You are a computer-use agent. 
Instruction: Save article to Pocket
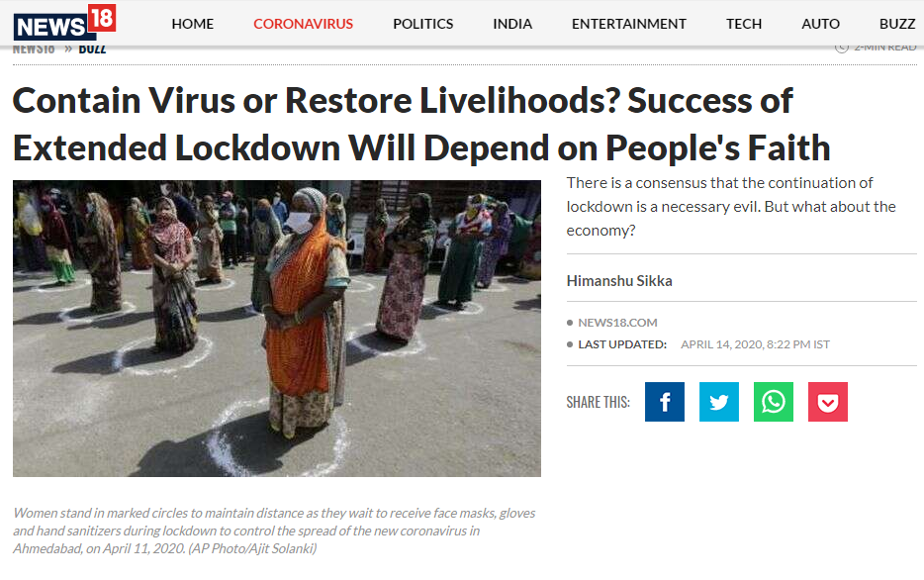[827, 402]
